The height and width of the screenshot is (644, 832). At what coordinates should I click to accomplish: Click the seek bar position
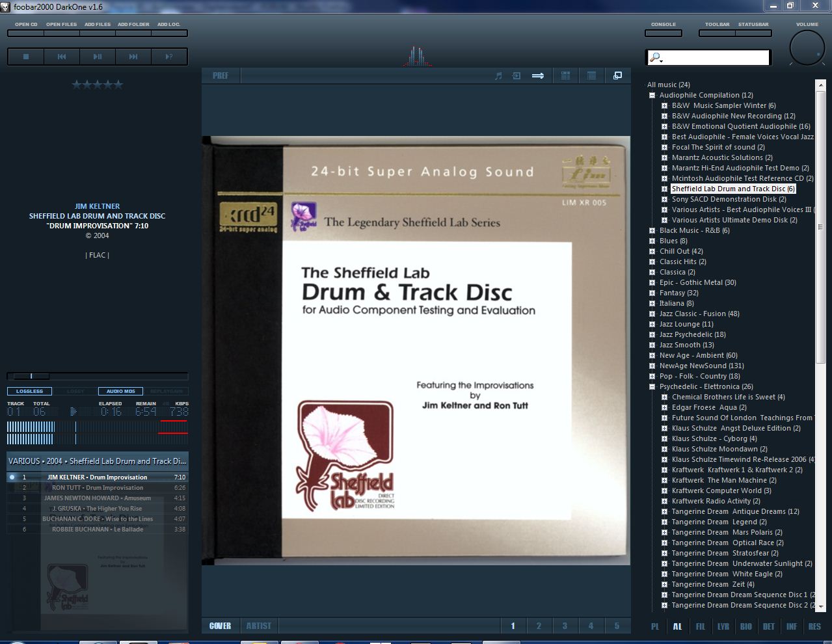click(x=98, y=376)
